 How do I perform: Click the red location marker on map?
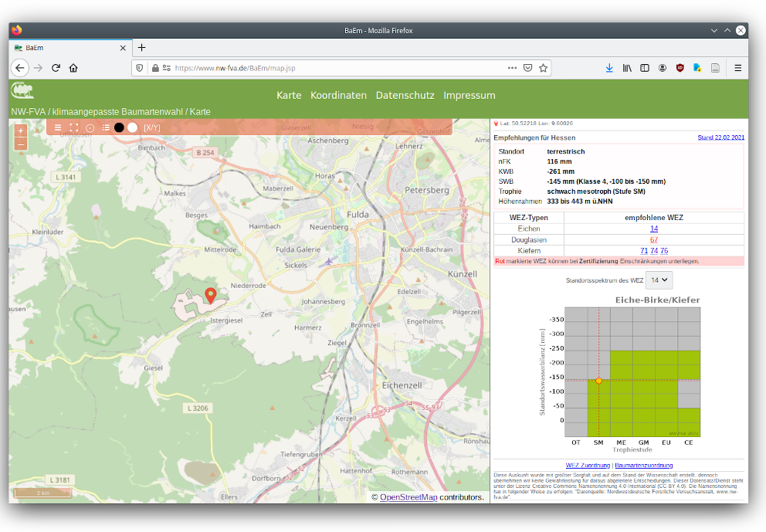[x=211, y=295]
